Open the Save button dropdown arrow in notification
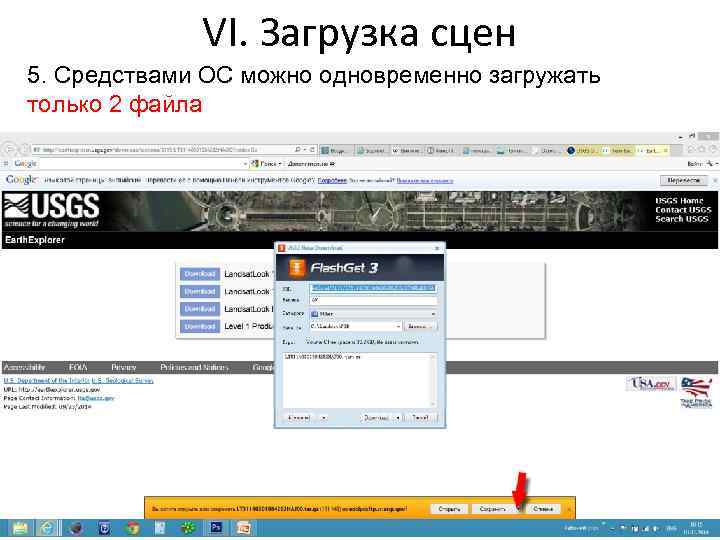This screenshot has width=720, height=540. pos(519,509)
